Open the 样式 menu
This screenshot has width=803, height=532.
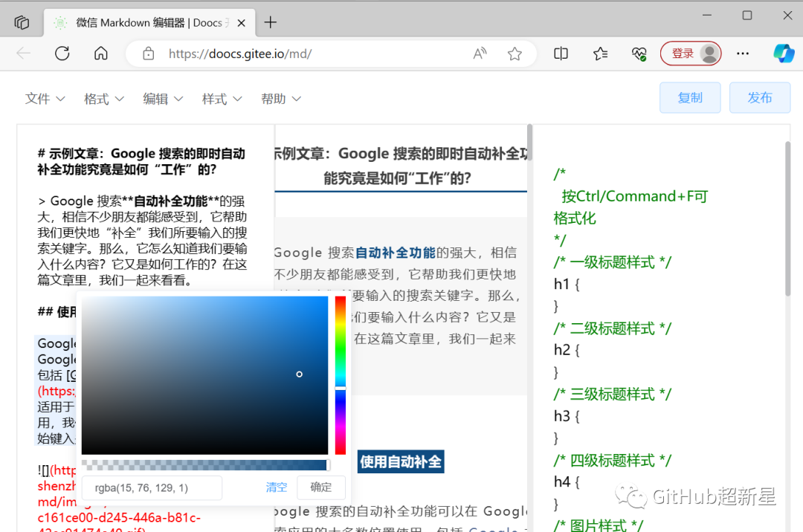[x=222, y=98]
